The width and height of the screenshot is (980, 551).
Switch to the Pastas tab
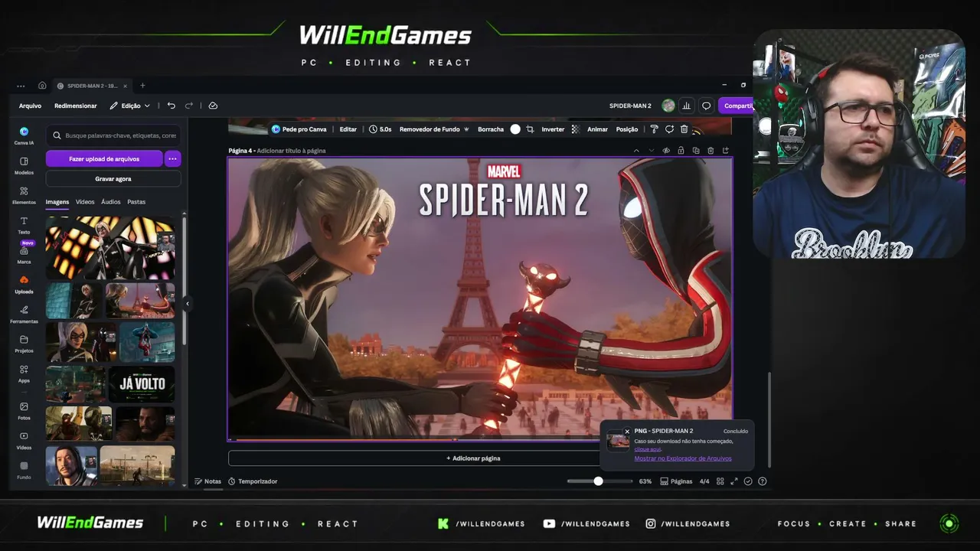click(136, 202)
